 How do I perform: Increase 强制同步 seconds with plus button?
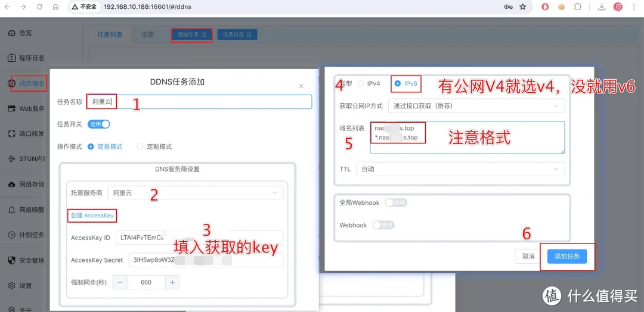click(x=172, y=282)
